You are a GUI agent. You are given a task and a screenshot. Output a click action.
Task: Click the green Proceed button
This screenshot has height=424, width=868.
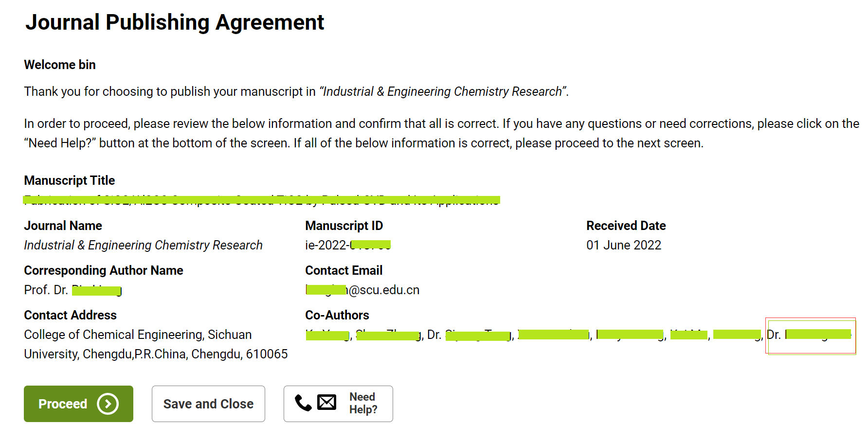(x=78, y=404)
